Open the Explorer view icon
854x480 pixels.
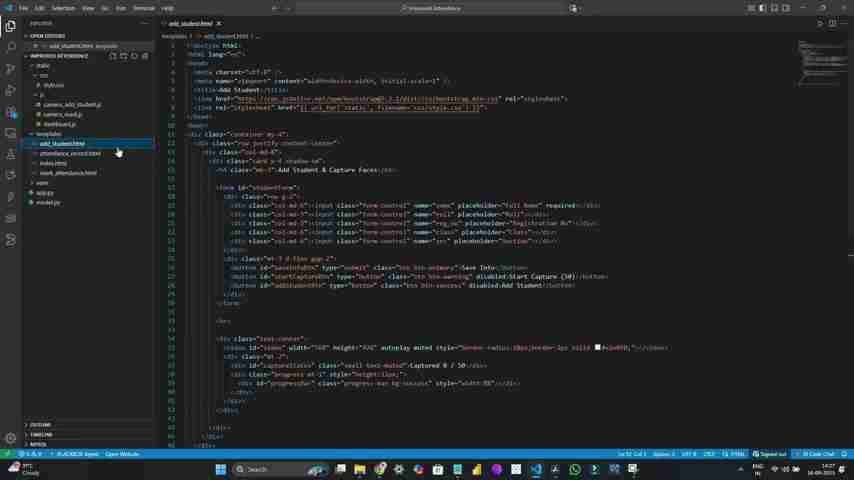tap(11, 26)
